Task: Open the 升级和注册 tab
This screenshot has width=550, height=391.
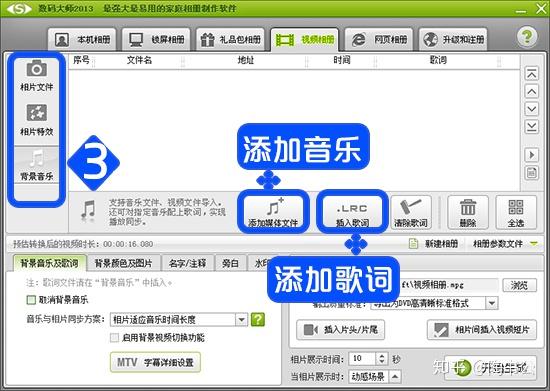Action: [x=453, y=39]
